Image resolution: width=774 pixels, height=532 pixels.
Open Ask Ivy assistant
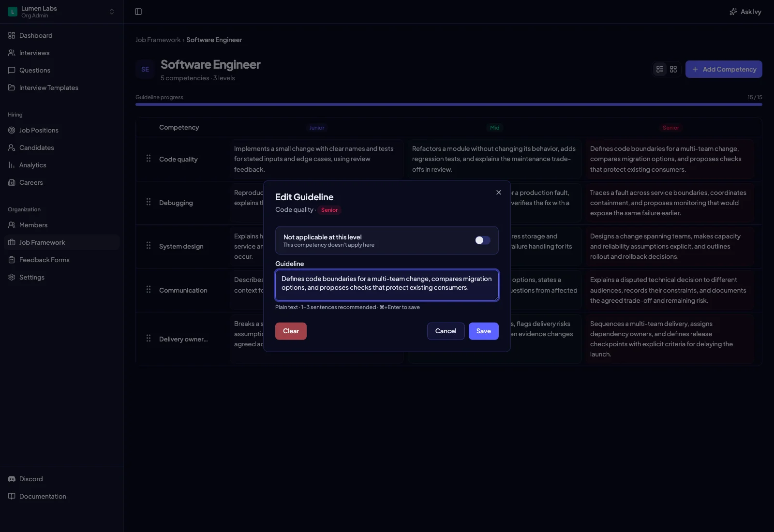(x=745, y=12)
